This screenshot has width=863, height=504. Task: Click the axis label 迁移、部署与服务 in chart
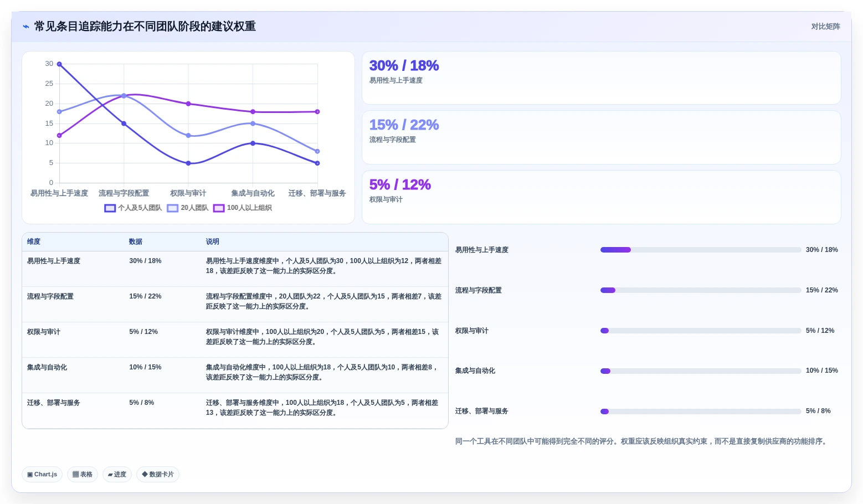(317, 193)
